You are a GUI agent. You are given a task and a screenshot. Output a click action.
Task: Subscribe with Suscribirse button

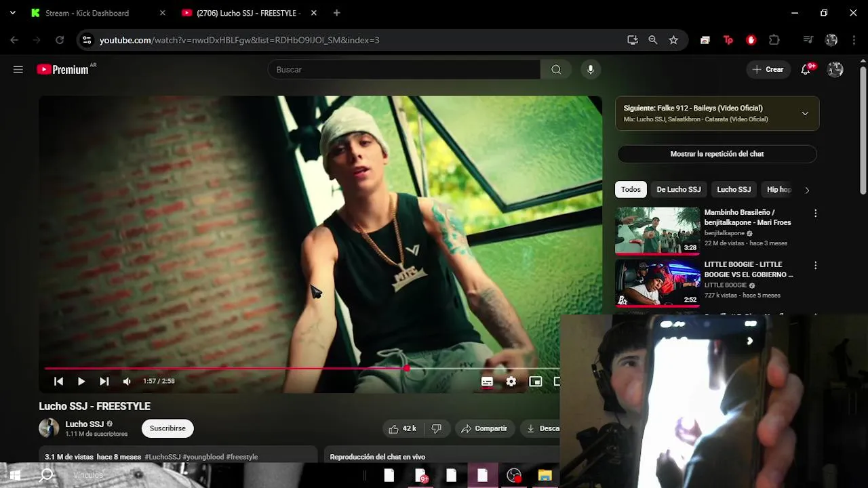tap(167, 428)
